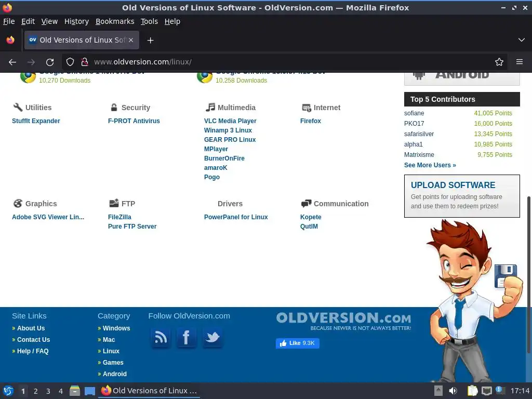Open the Winamp 3 Linux link

tap(228, 130)
